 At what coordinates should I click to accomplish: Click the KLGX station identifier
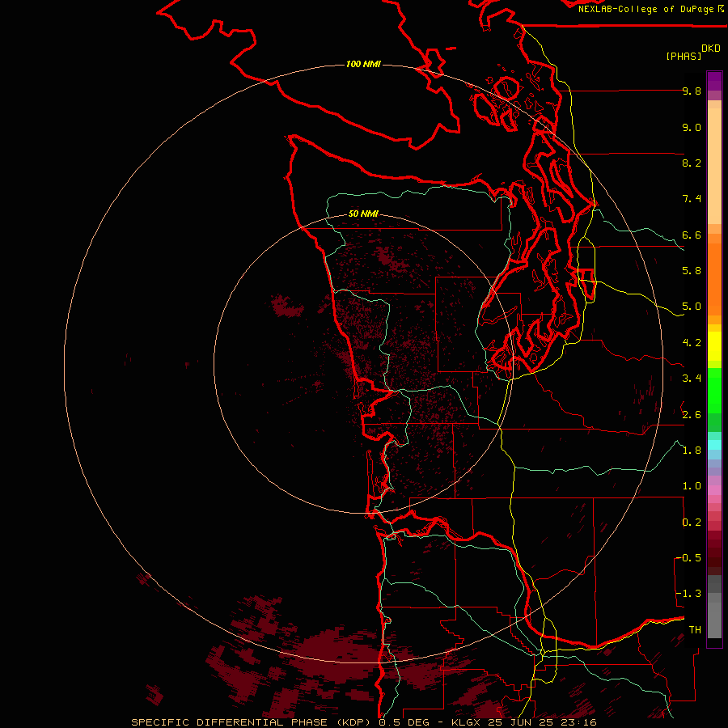click(467, 722)
